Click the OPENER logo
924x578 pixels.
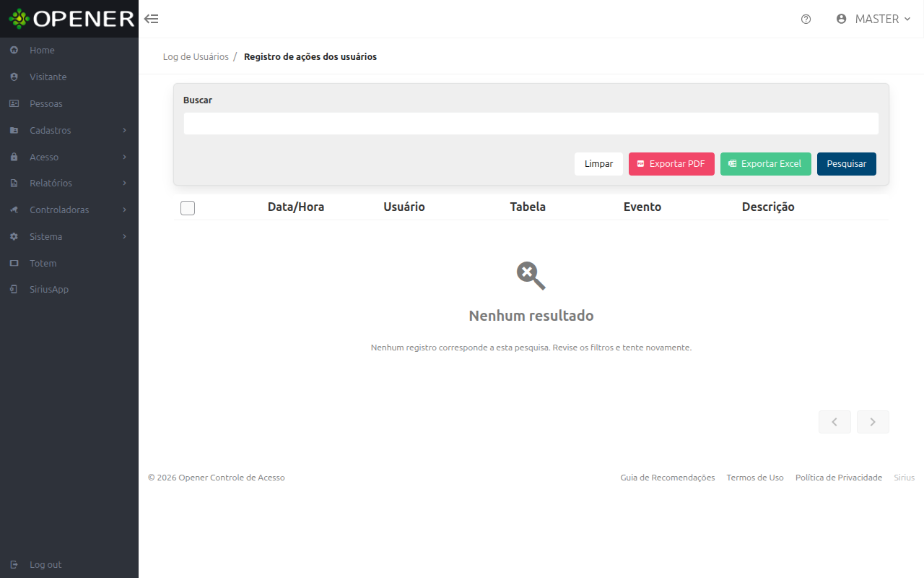[x=71, y=19]
